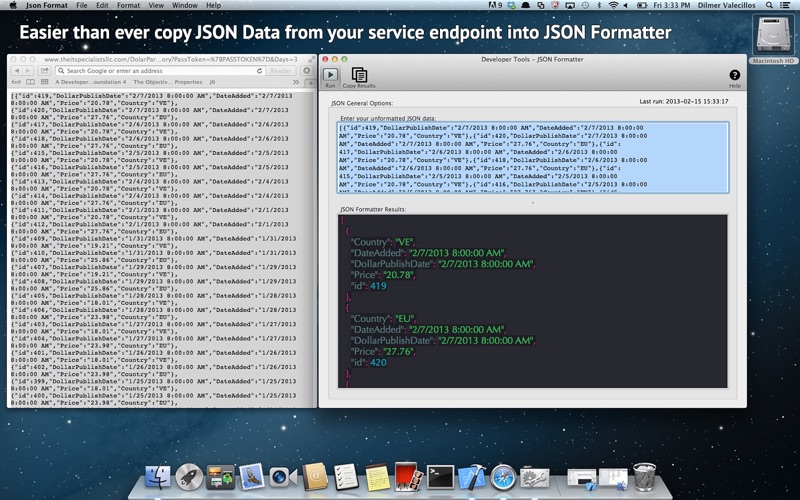
Task: Open the Help menu in menu bar
Action: (213, 5)
